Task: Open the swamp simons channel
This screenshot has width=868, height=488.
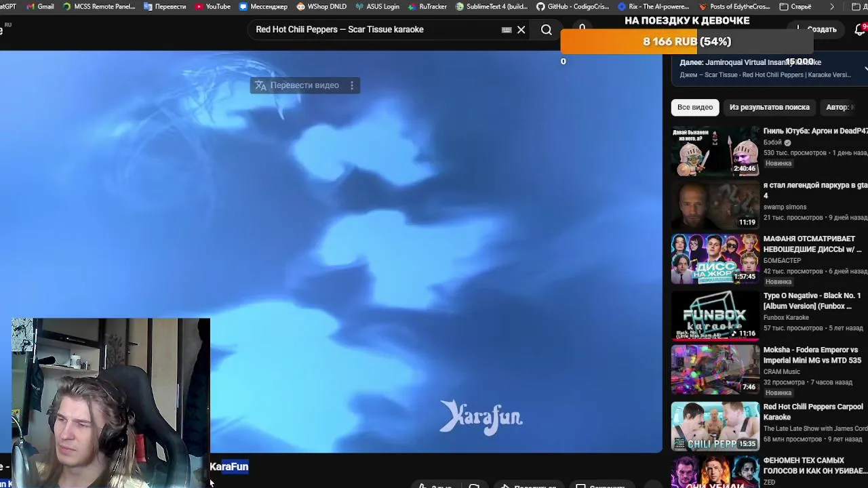Action: point(785,207)
